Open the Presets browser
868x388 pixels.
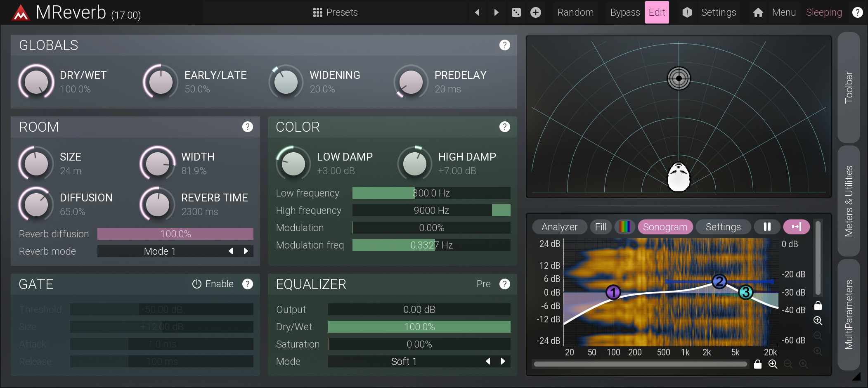(x=335, y=12)
